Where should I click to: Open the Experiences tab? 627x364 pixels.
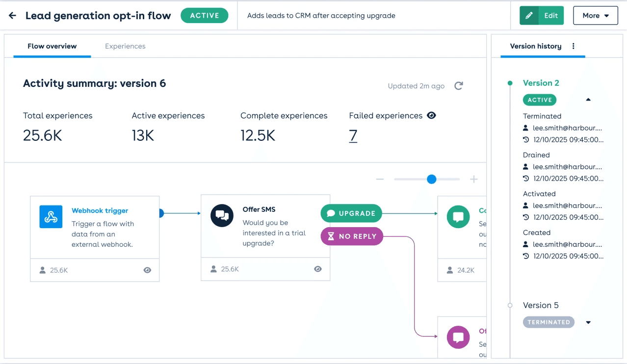tap(125, 46)
